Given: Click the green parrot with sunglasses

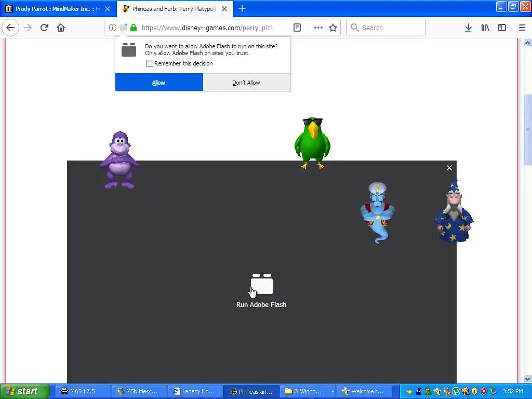Looking at the screenshot, I should tap(312, 143).
